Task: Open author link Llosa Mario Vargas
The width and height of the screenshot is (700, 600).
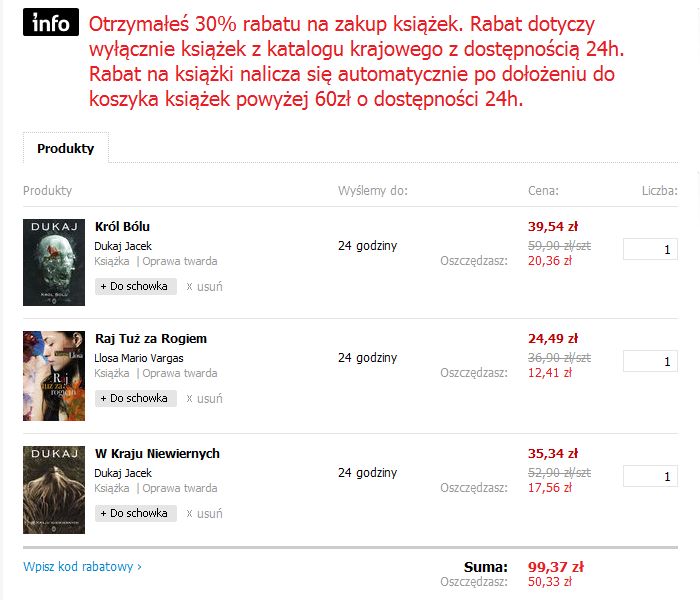Action: click(139, 358)
